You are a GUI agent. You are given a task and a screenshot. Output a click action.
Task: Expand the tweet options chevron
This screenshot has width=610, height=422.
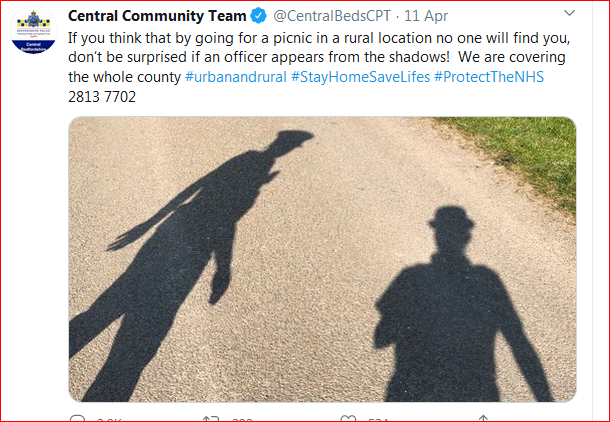click(569, 13)
